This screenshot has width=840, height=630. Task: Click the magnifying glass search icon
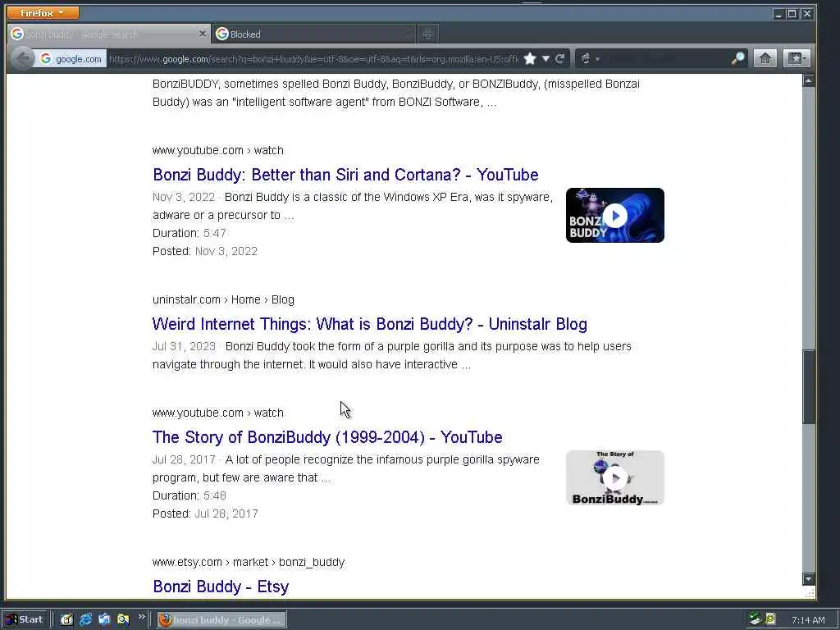point(738,58)
